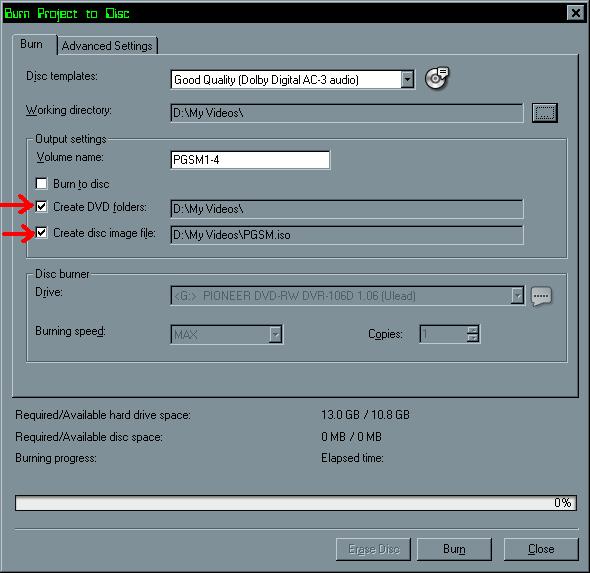Click the Volume name input field
The width and height of the screenshot is (590, 573).
point(250,160)
